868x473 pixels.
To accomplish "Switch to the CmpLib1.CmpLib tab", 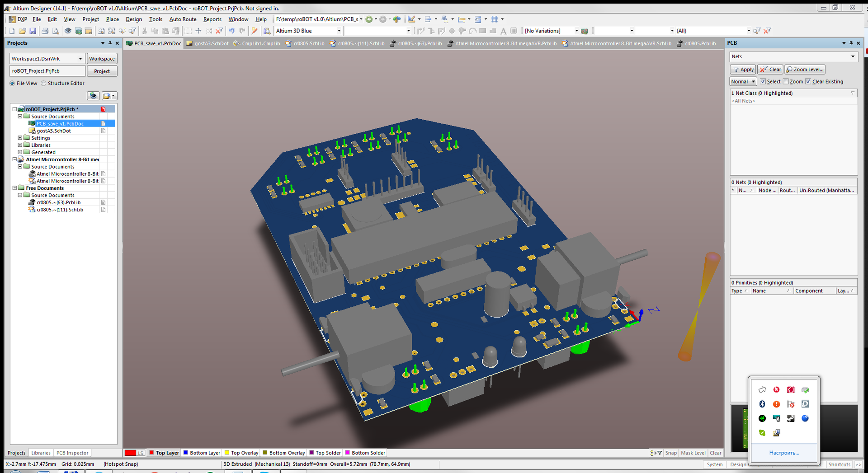I will coord(257,43).
